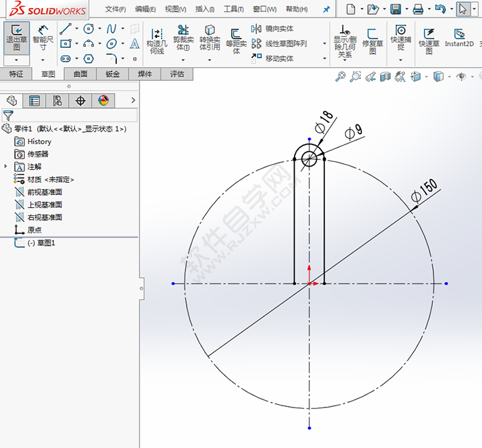
Task: Select the Spline sketch tool
Action: click(111, 29)
